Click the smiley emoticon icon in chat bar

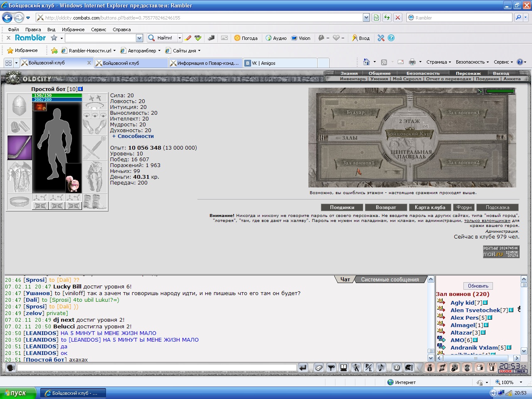click(397, 368)
